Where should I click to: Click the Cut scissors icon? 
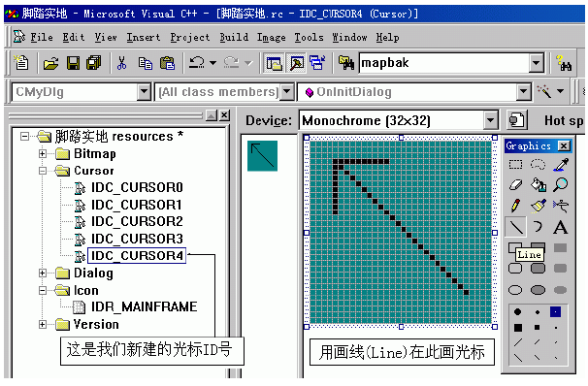121,63
